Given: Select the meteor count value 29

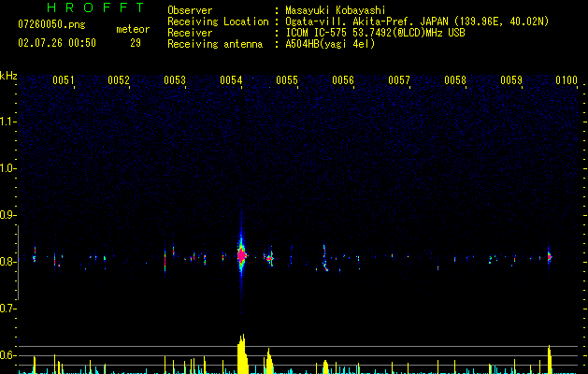Looking at the screenshot, I should tap(136, 43).
